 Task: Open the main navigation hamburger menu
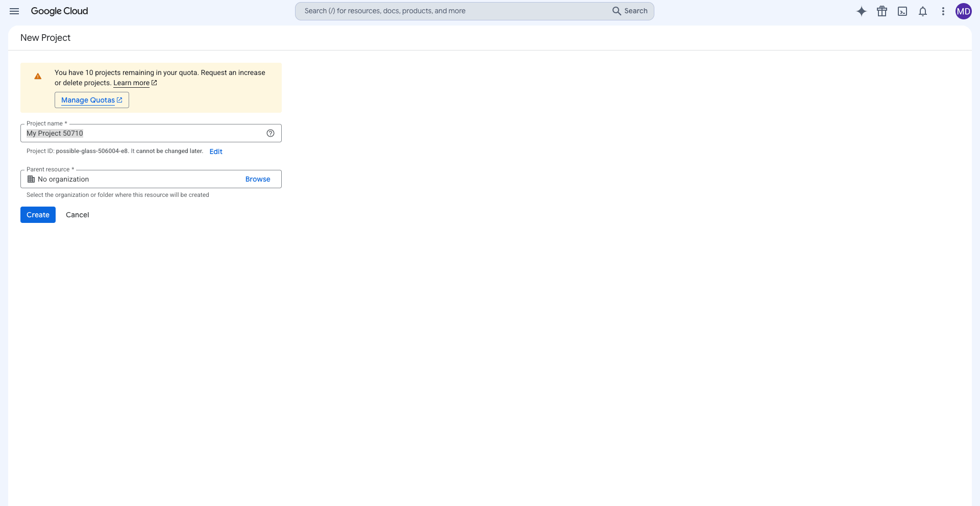pyautogui.click(x=14, y=11)
